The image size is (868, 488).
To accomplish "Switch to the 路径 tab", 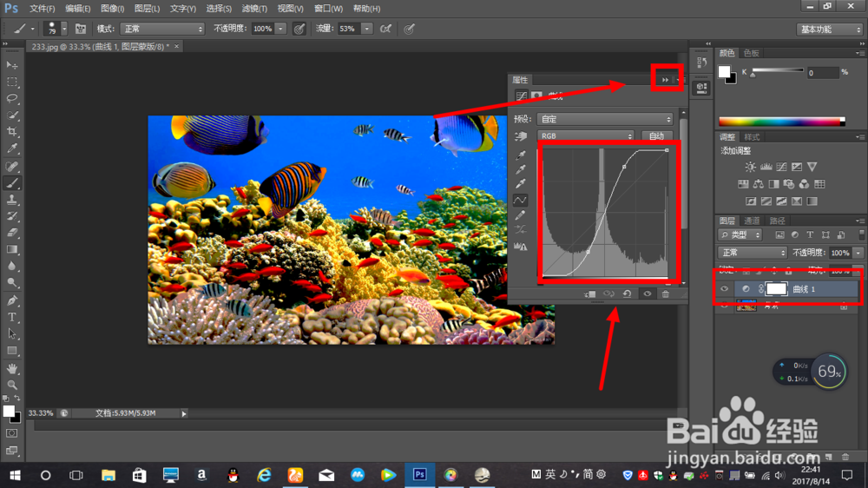I will point(777,221).
